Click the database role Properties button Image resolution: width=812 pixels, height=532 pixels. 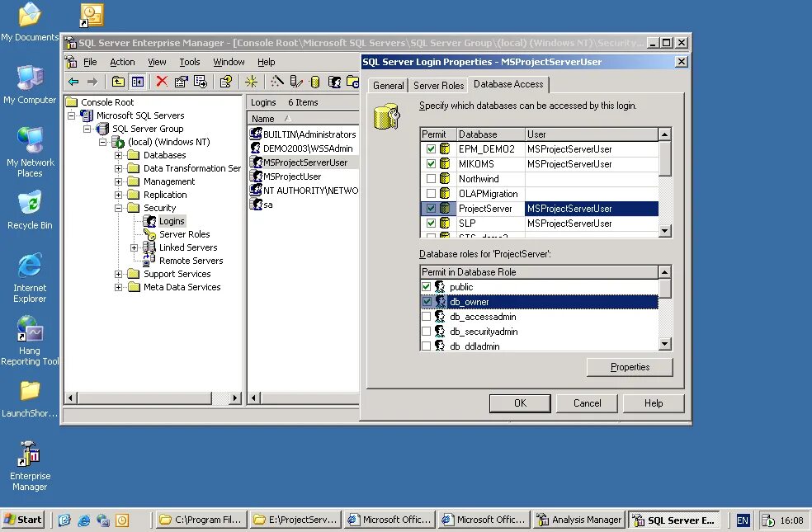(630, 367)
